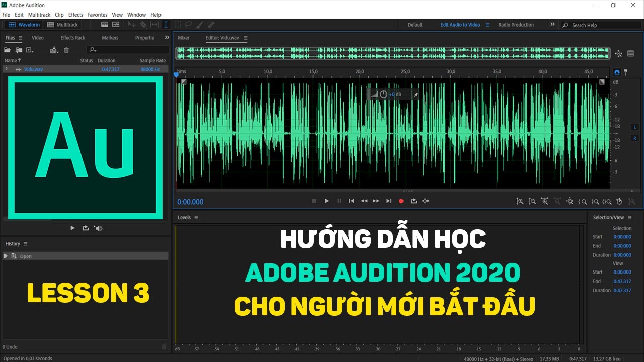Image resolution: width=644 pixels, height=362 pixels.
Task: Open the Multitrack menu
Action: pyautogui.click(x=39, y=15)
